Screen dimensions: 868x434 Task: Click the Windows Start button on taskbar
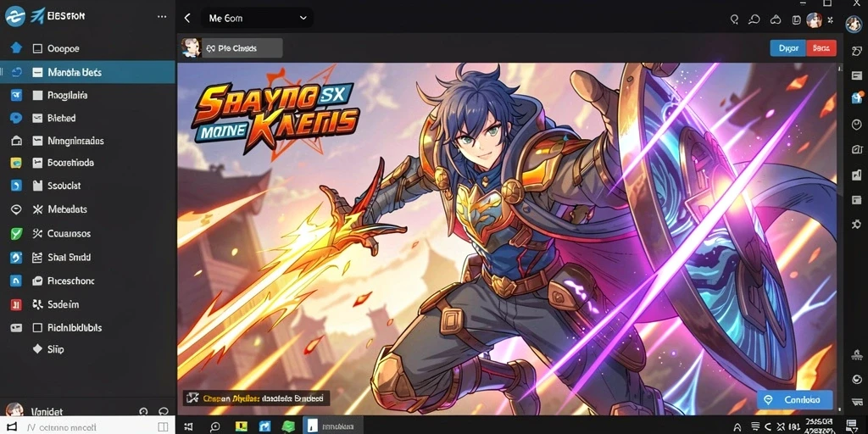188,426
